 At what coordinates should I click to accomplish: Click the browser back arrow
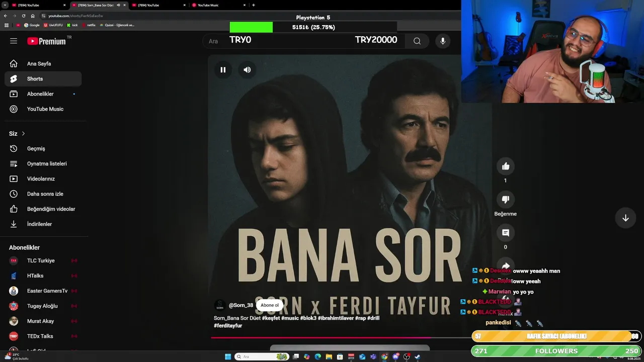tap(6, 16)
